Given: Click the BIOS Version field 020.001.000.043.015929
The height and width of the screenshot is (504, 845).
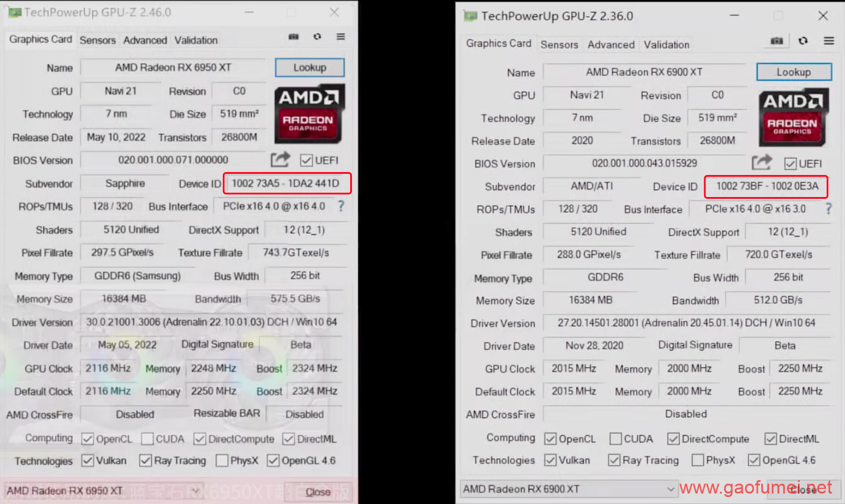Looking at the screenshot, I should click(644, 163).
